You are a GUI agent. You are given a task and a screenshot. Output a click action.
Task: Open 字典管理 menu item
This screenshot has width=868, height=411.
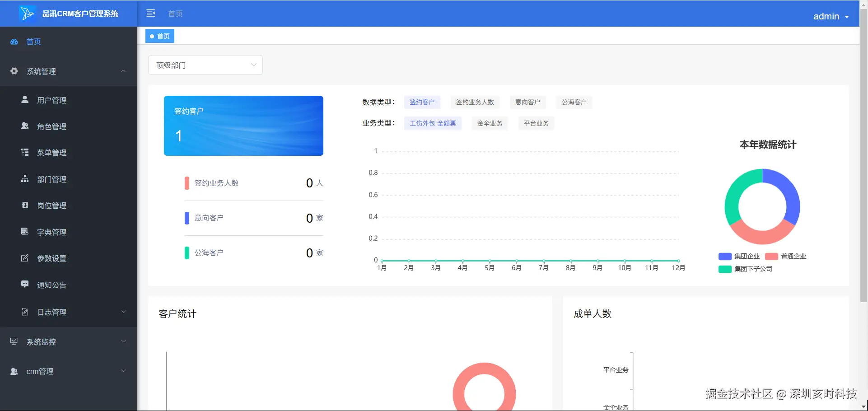pyautogui.click(x=69, y=232)
